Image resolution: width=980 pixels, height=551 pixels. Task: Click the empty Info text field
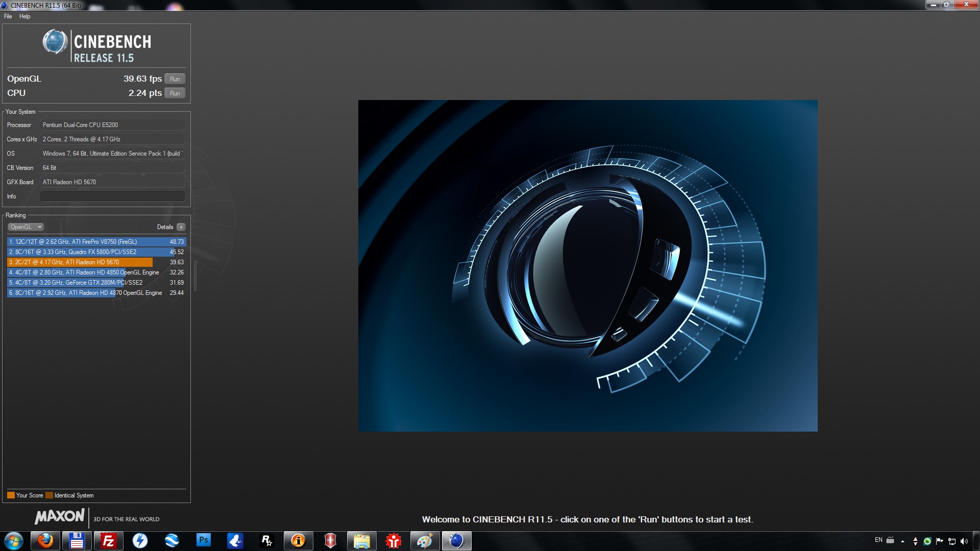tap(112, 196)
